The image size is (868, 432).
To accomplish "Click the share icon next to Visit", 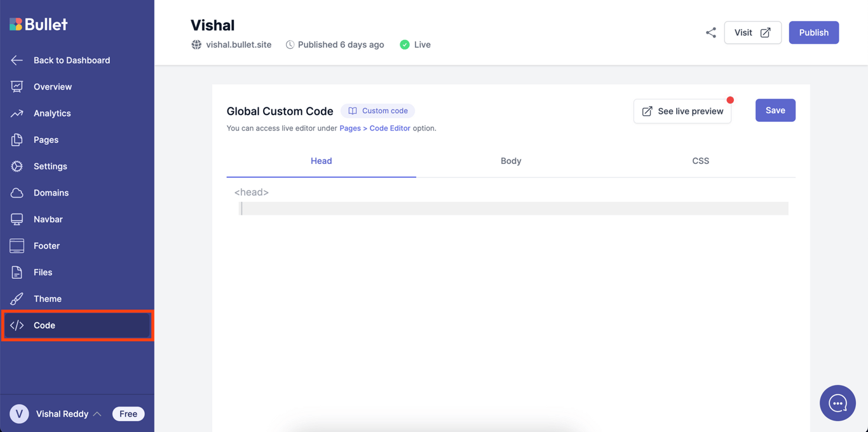I will pyautogui.click(x=710, y=32).
